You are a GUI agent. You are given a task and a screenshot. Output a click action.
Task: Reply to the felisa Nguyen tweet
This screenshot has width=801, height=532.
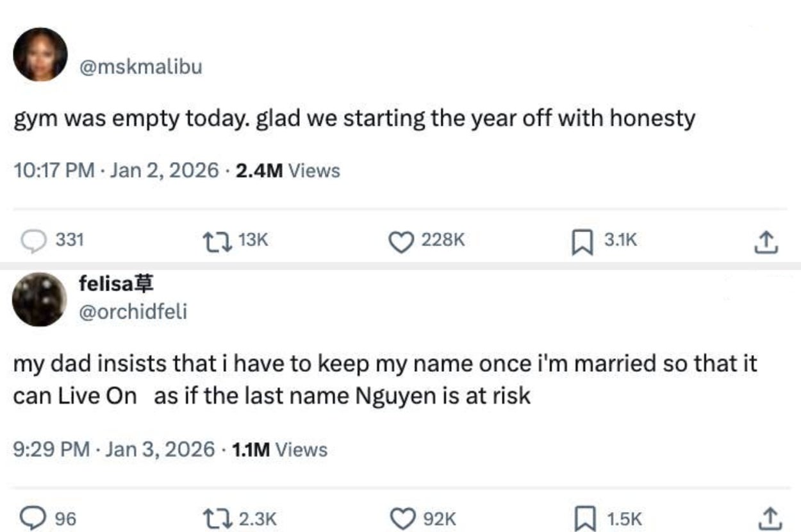31,518
